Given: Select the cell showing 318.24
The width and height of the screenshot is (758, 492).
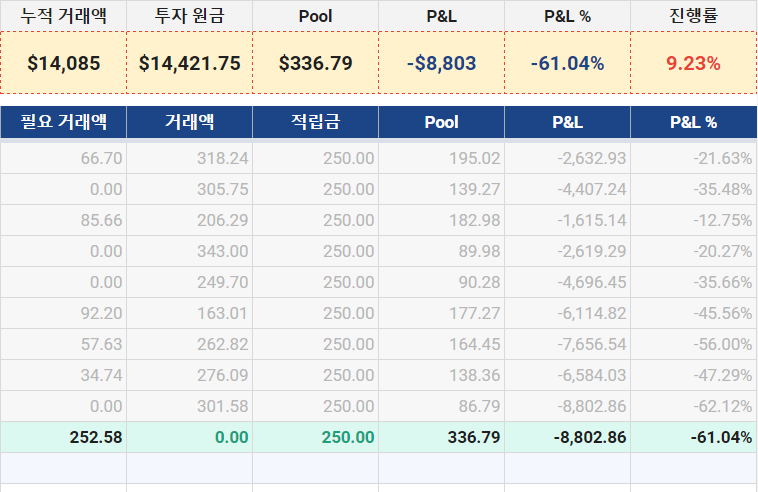Looking at the screenshot, I should [x=190, y=158].
